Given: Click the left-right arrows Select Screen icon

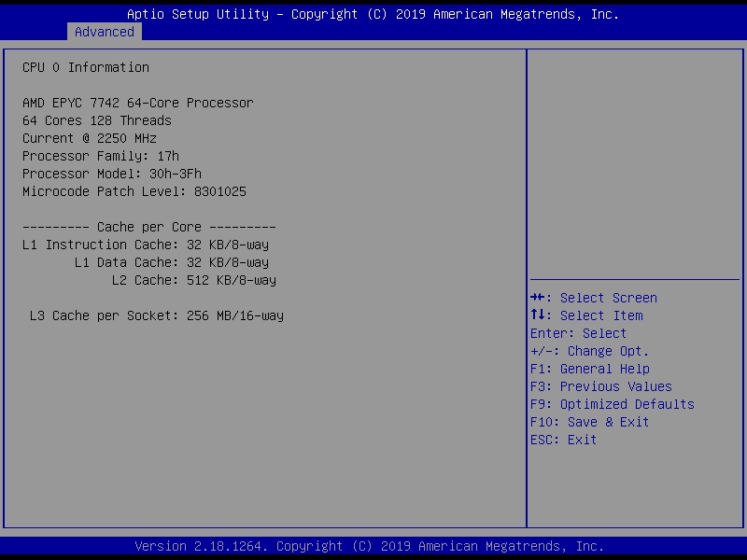Looking at the screenshot, I should pos(537,298).
